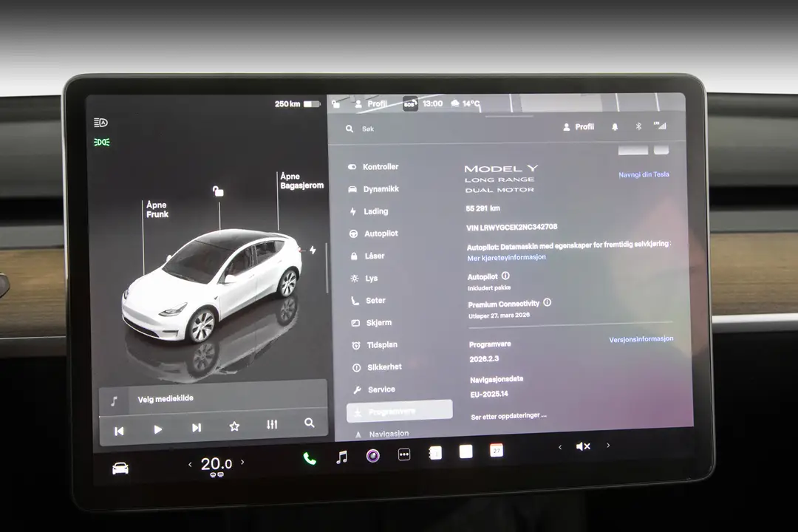Play the media
Screen dimensions: 798x532
[158, 430]
